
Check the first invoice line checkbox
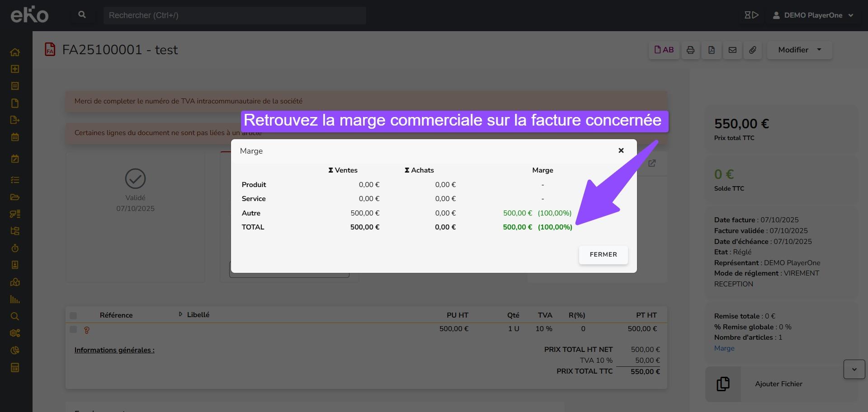73,330
